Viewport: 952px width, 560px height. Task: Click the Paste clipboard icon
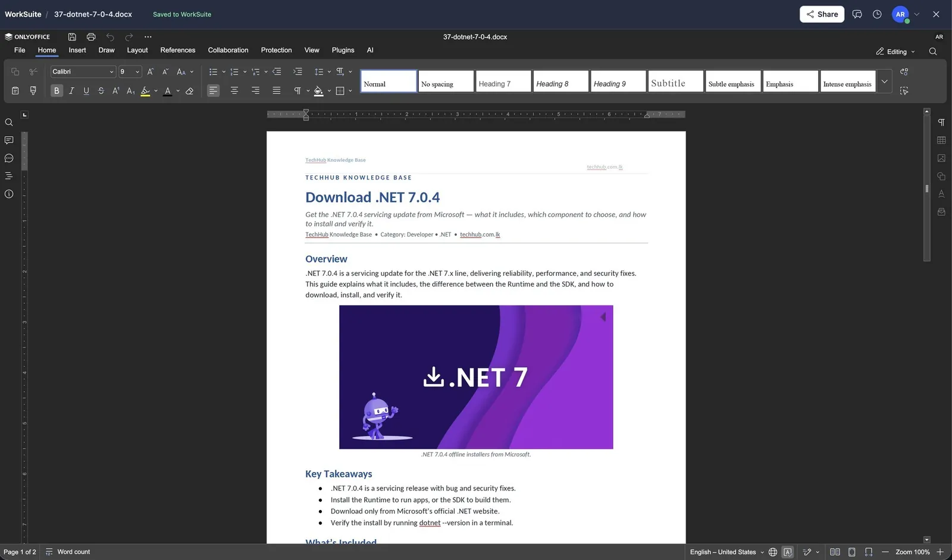(x=15, y=91)
